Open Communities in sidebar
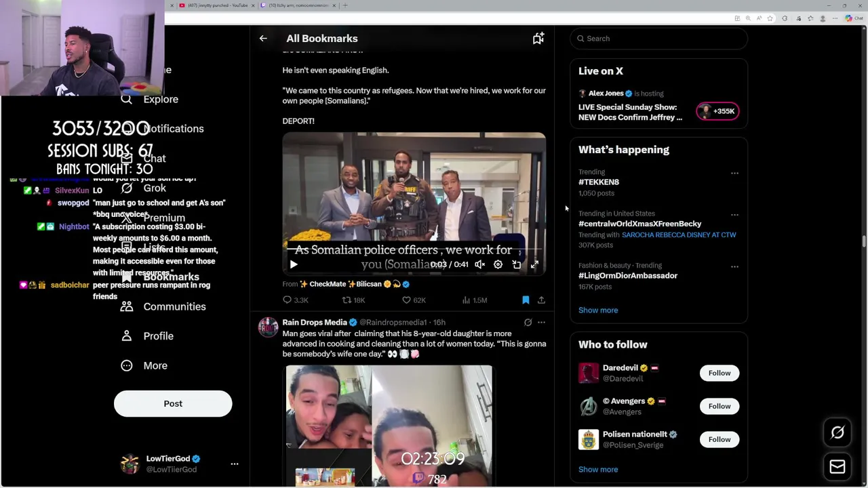The width and height of the screenshot is (868, 488). pos(163,306)
